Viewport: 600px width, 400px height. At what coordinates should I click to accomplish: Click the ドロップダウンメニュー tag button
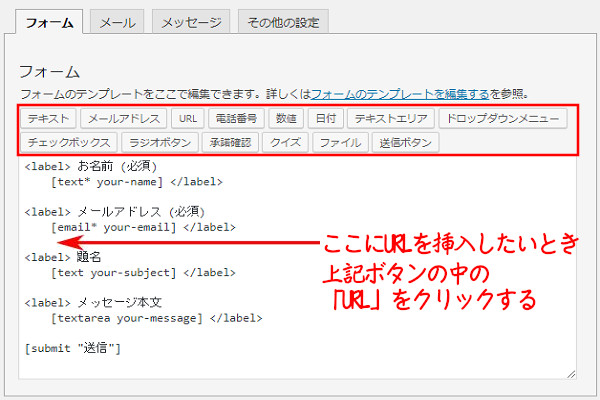tap(503, 118)
